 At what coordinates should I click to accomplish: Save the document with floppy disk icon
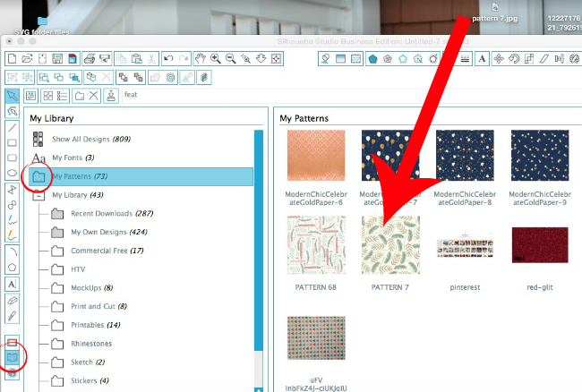tap(57, 58)
